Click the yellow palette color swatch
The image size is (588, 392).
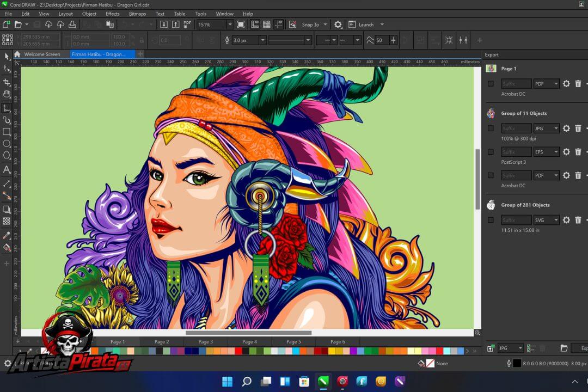(332, 351)
